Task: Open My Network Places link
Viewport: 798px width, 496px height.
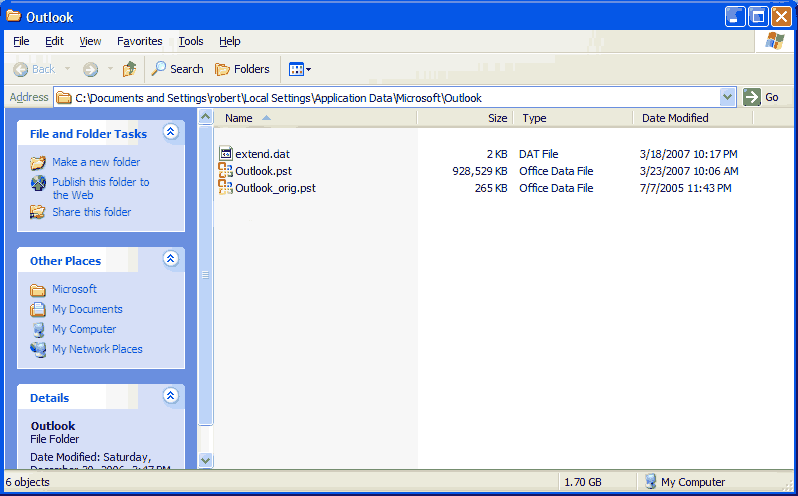Action: (97, 349)
